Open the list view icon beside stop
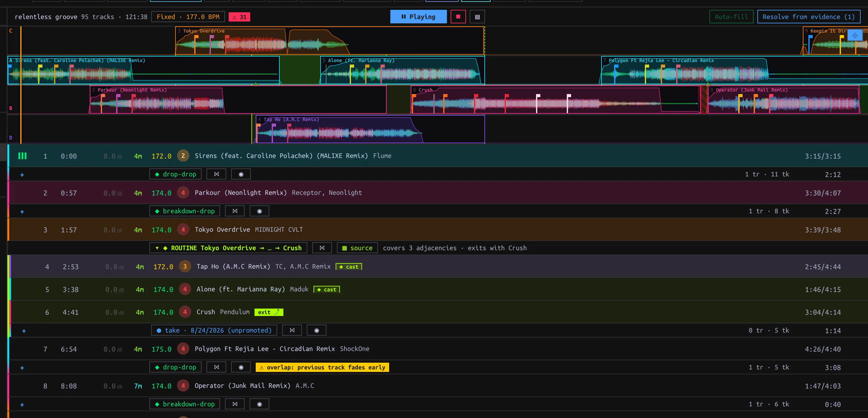868x418 pixels. [477, 17]
